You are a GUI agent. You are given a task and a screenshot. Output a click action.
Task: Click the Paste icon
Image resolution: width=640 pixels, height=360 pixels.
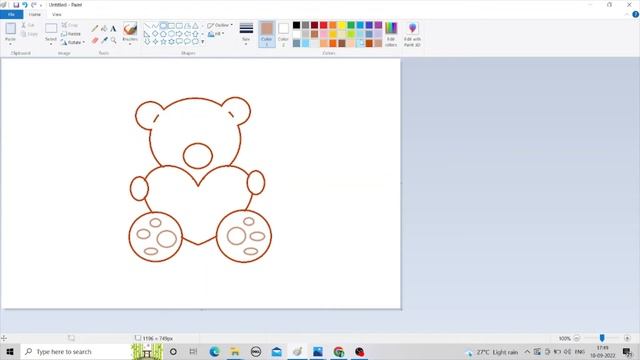coord(11,29)
